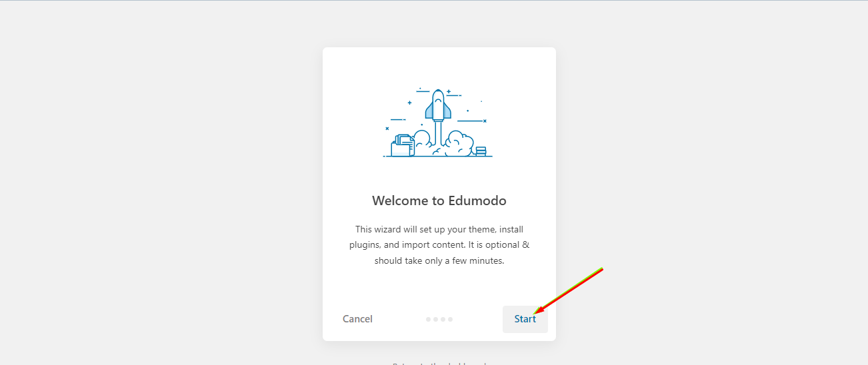Click the wizard description paragraph
This screenshot has width=868, height=365.
coord(439,244)
